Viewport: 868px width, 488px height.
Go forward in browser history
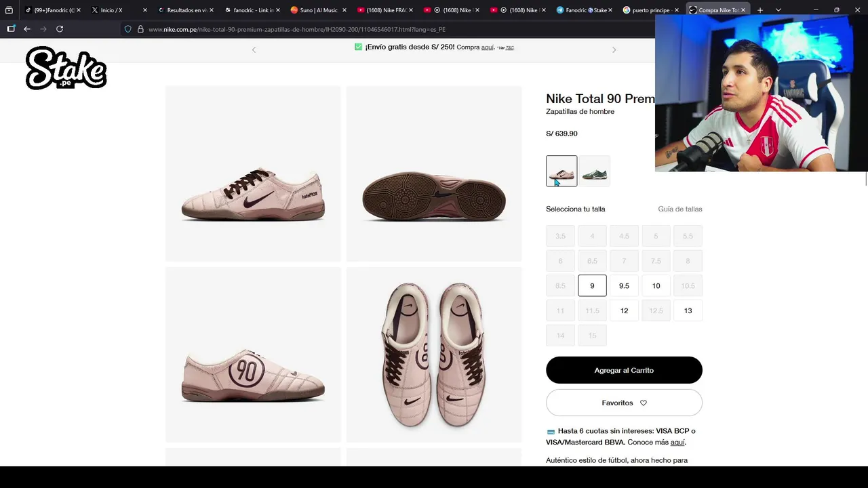pos(43,29)
